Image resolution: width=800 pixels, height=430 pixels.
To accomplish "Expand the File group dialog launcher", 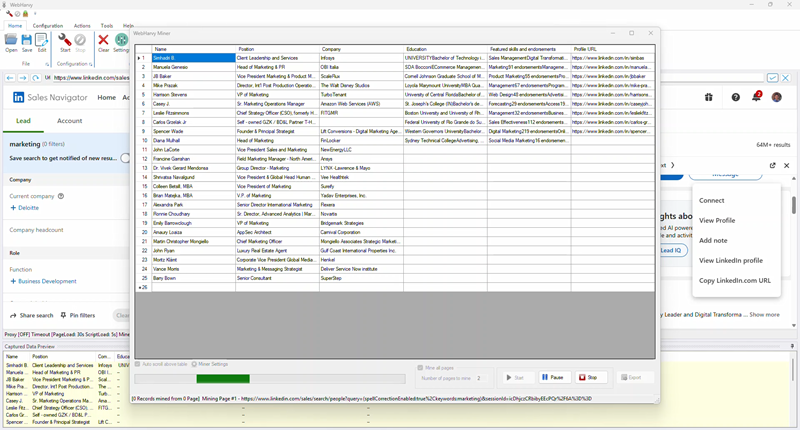I will click(47, 64).
